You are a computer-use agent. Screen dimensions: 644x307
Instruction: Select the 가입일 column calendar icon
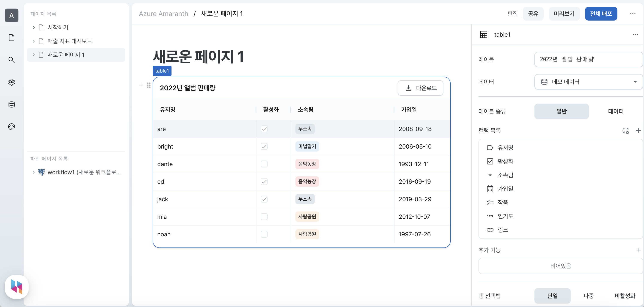pyautogui.click(x=490, y=189)
